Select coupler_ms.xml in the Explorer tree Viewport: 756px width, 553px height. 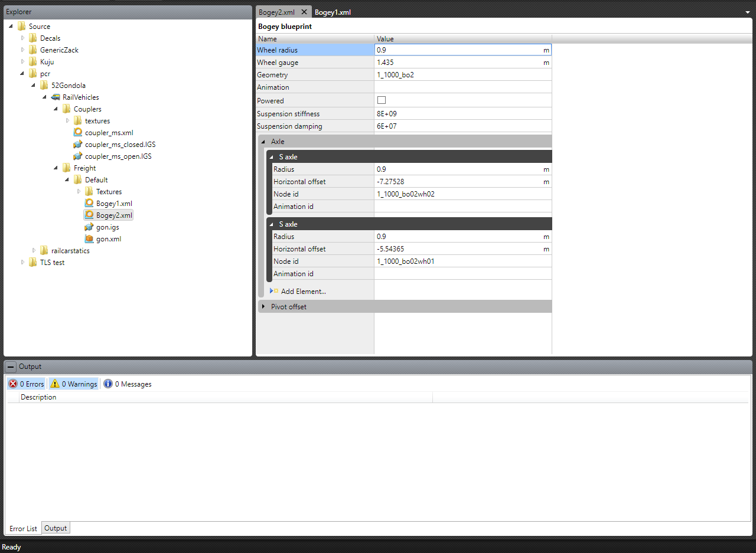[x=109, y=133]
